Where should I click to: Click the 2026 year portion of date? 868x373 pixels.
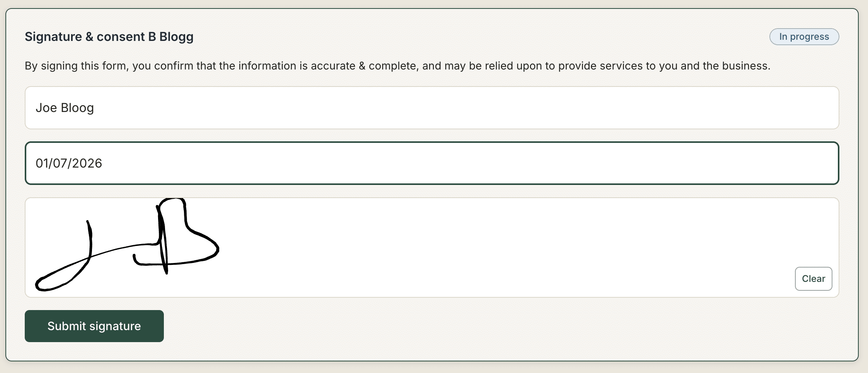tap(87, 163)
